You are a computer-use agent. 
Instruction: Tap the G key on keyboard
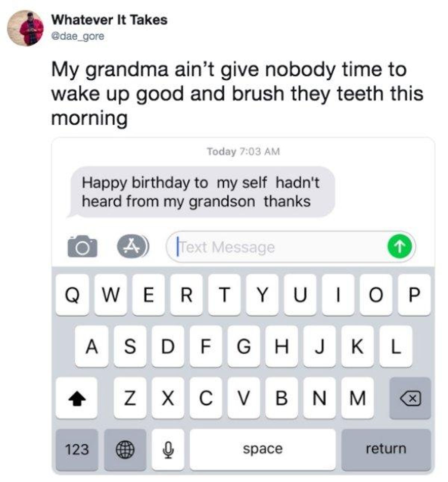click(244, 347)
